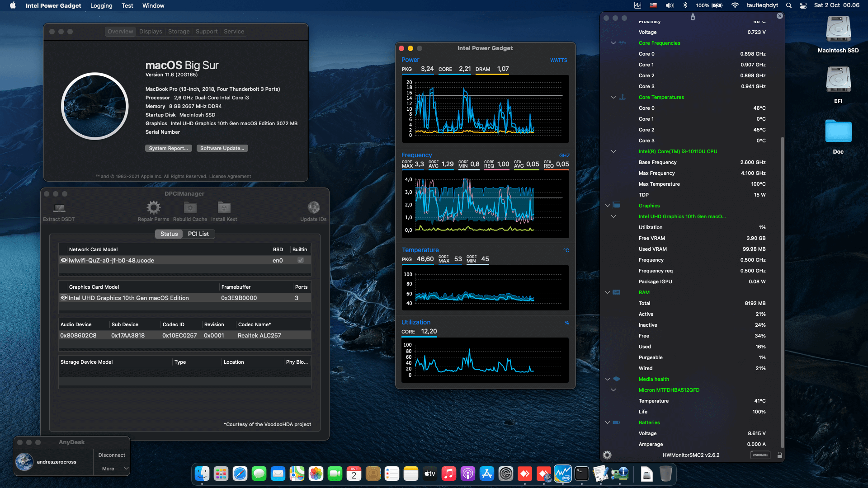Click the WATTS unit label in Power section

tap(559, 60)
